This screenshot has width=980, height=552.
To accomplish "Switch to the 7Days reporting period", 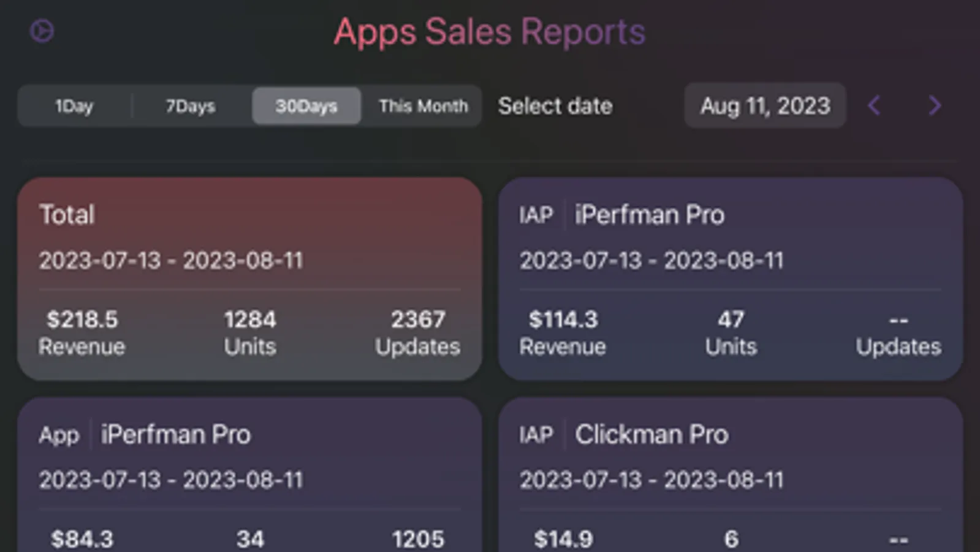I will click(x=190, y=105).
